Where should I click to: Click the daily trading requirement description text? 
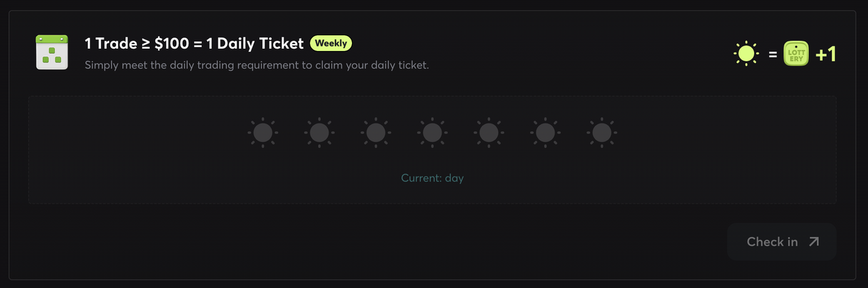tap(256, 66)
